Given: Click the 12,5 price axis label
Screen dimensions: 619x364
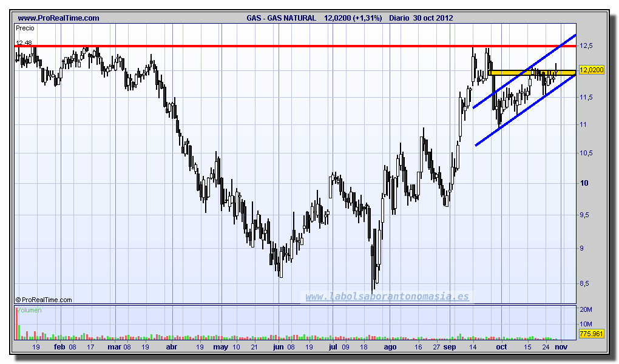Looking at the screenshot, I should (x=586, y=45).
